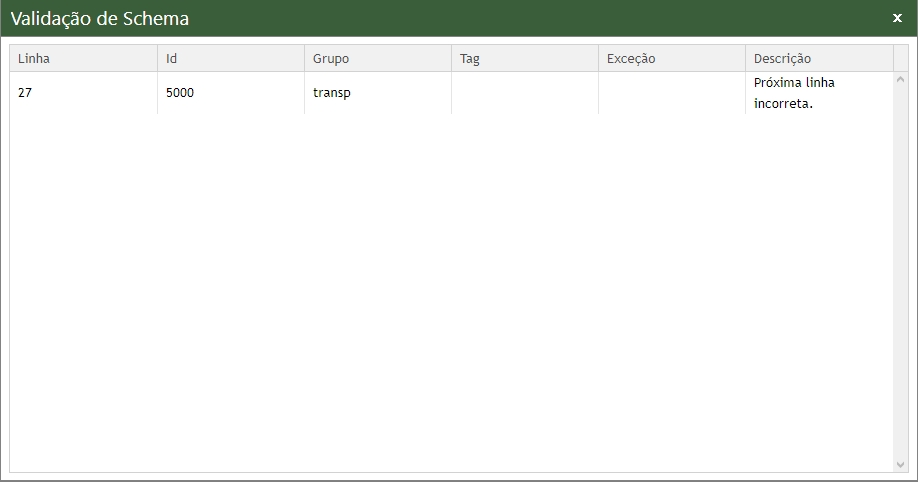The image size is (918, 482).
Task: Click the Id column header
Action: coord(230,59)
